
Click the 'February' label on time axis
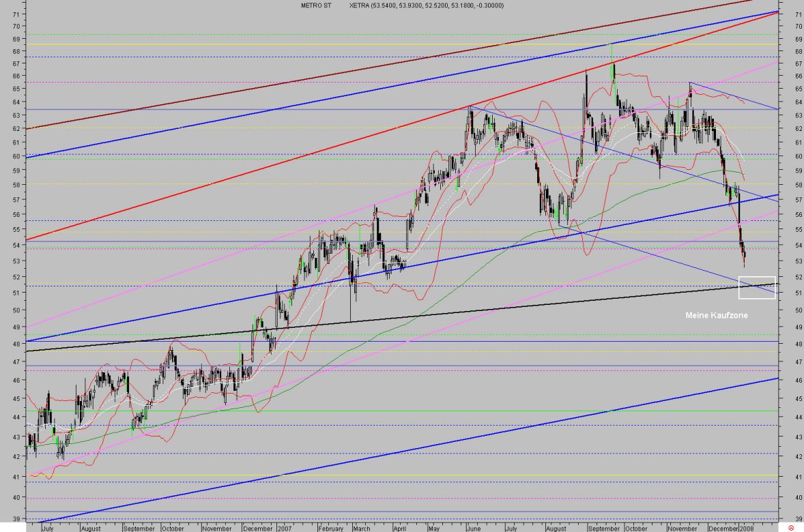click(x=331, y=529)
